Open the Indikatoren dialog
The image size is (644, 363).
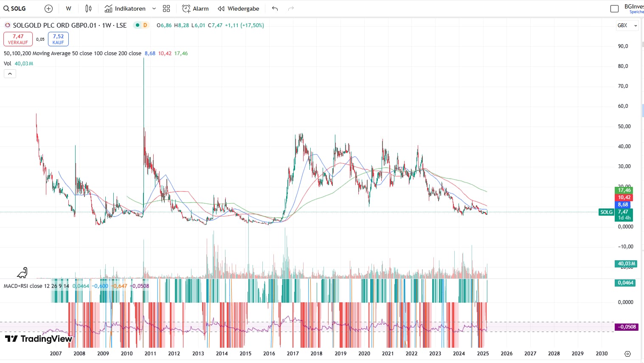(125, 8)
